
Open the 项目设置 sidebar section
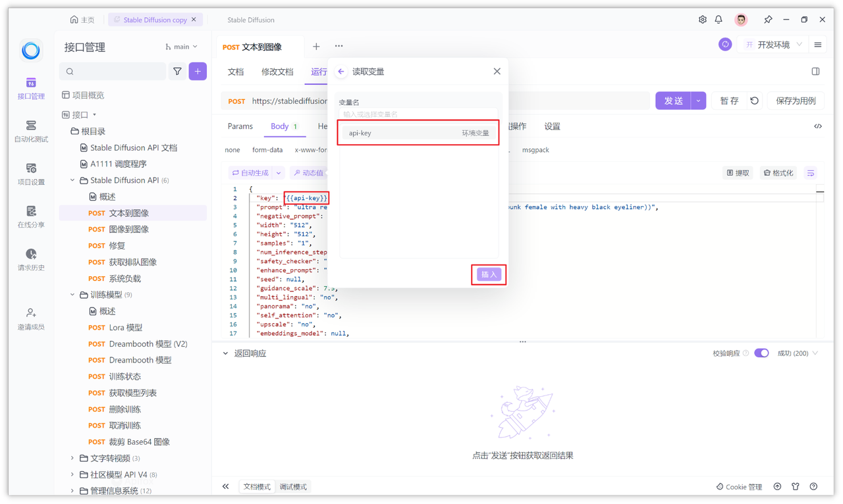(31, 174)
